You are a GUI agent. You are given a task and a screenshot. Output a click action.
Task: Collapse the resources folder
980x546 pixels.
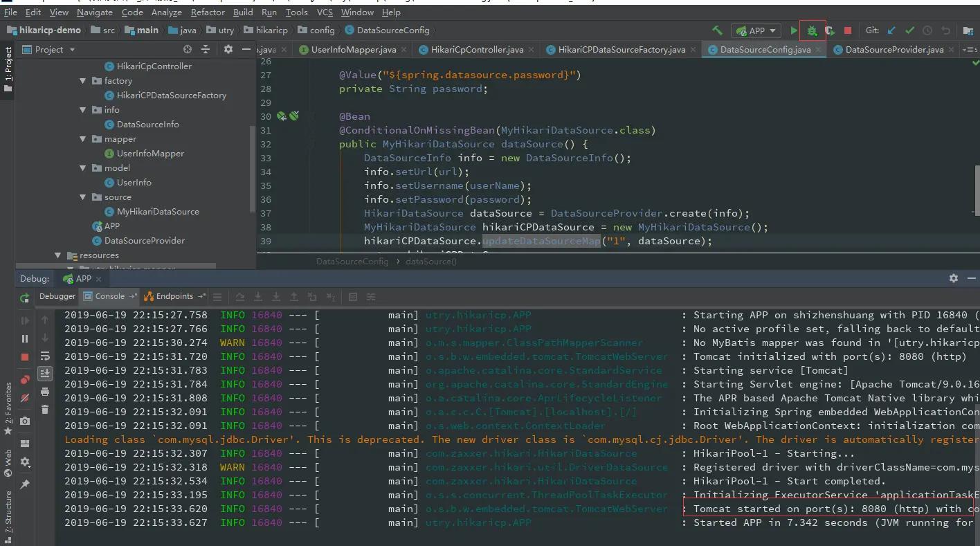pos(59,255)
